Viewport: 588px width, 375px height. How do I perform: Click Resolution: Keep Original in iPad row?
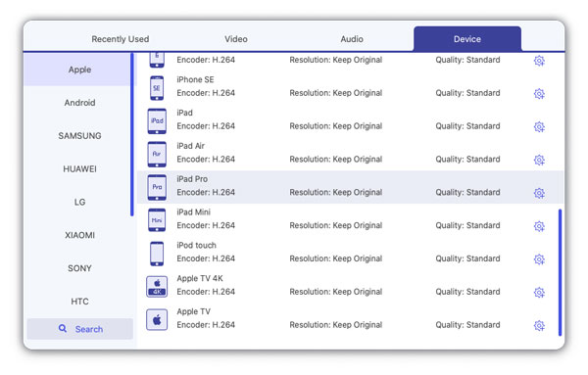coord(336,126)
